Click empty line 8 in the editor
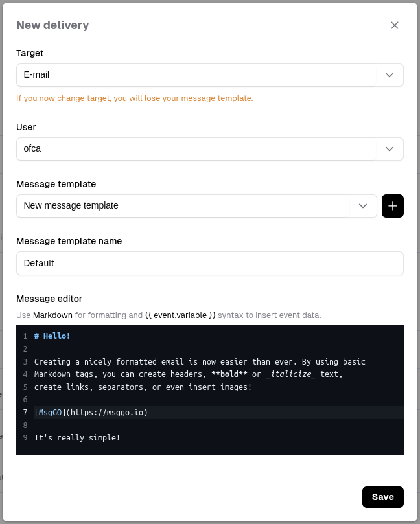Screen dimensions: 420x524 tap(194, 426)
